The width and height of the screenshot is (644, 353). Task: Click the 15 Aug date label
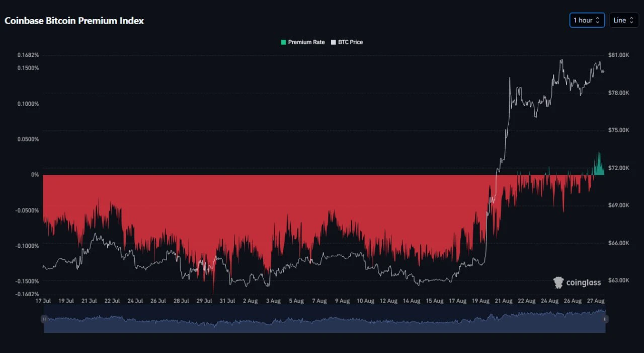click(434, 301)
